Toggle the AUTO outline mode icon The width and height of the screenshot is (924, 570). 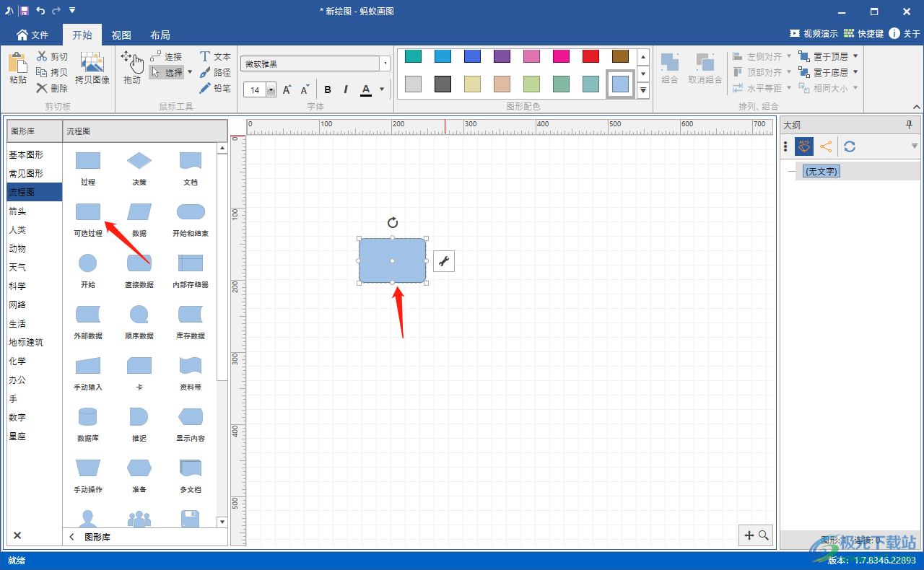[804, 146]
